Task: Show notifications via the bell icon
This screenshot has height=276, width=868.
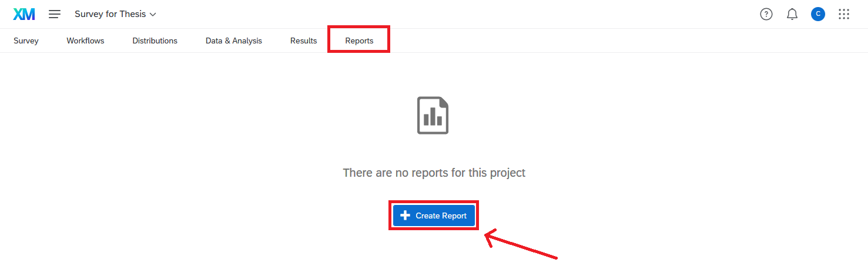Action: click(792, 14)
